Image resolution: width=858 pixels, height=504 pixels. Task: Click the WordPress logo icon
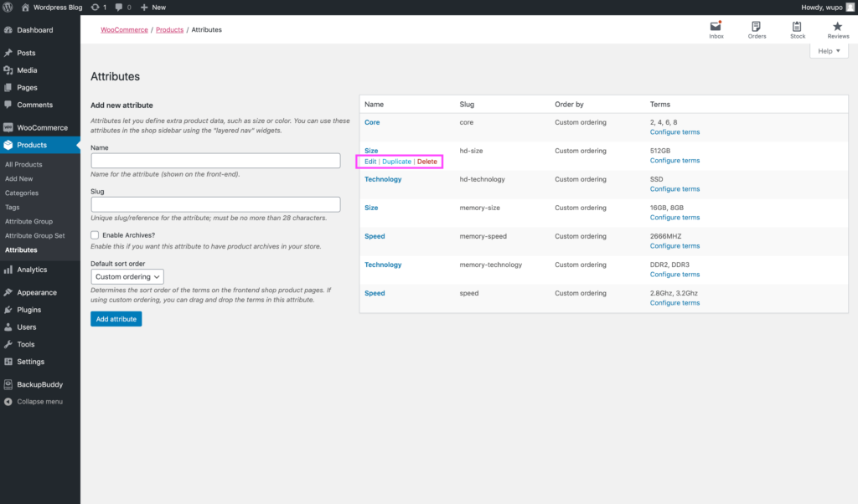point(8,7)
